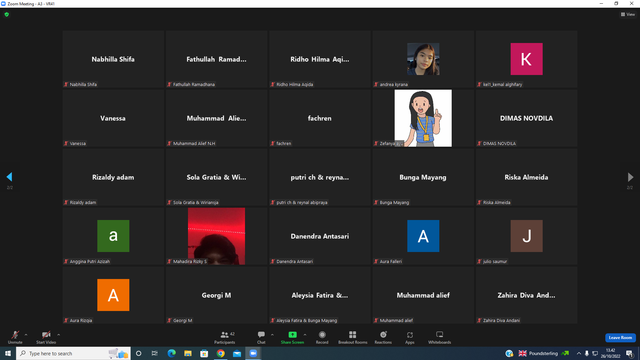The image size is (640, 360).
Task: Click the Zahira Diva And... tile
Action: (526, 295)
